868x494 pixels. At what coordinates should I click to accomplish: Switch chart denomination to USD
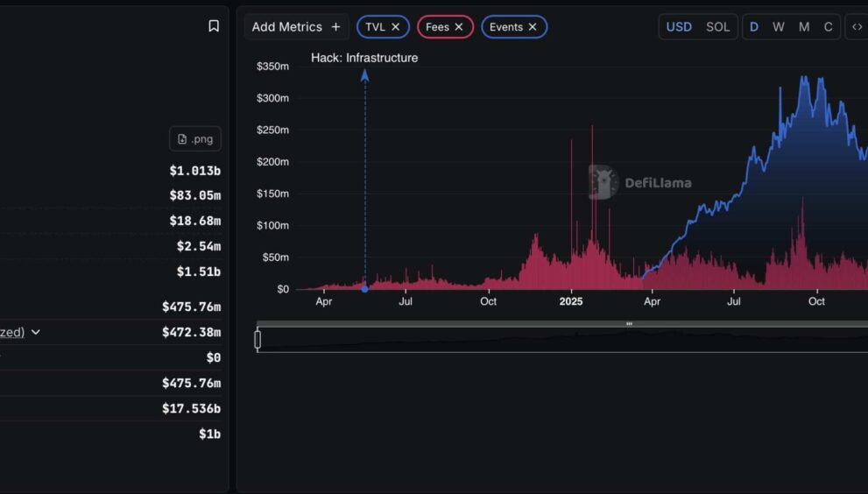click(679, 27)
